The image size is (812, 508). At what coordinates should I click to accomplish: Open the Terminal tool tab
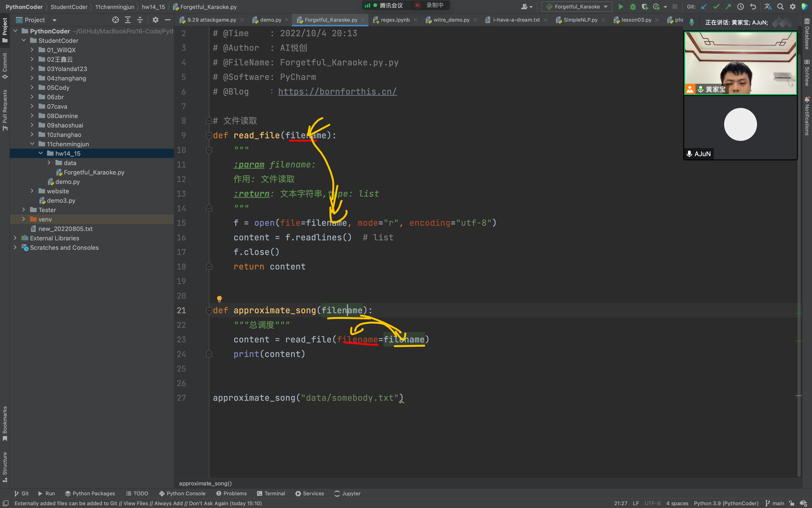click(271, 493)
